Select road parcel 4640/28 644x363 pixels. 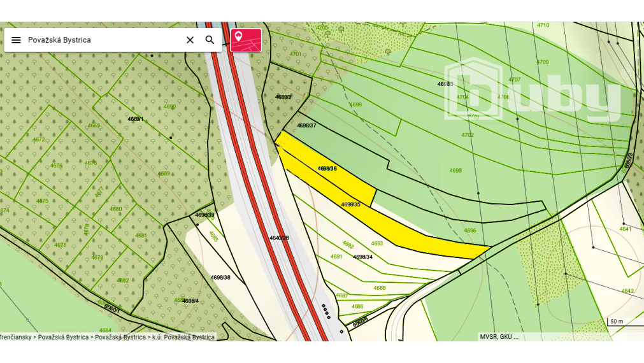point(279,238)
